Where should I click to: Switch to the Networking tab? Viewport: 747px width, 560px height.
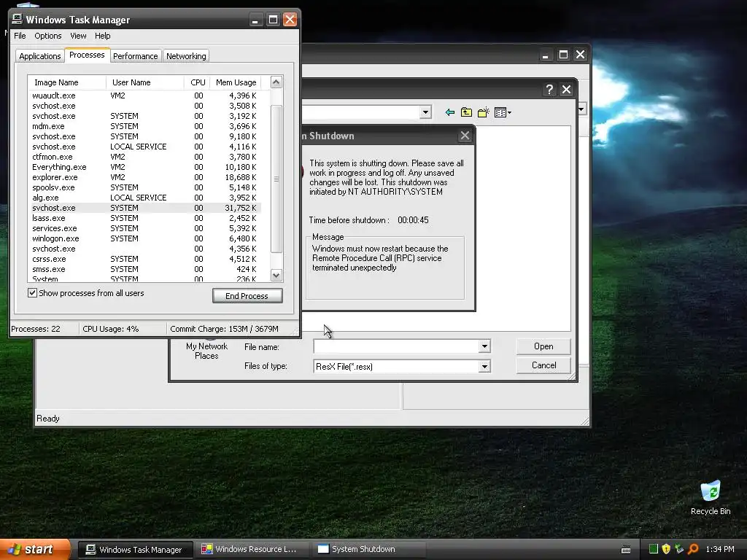[186, 56]
